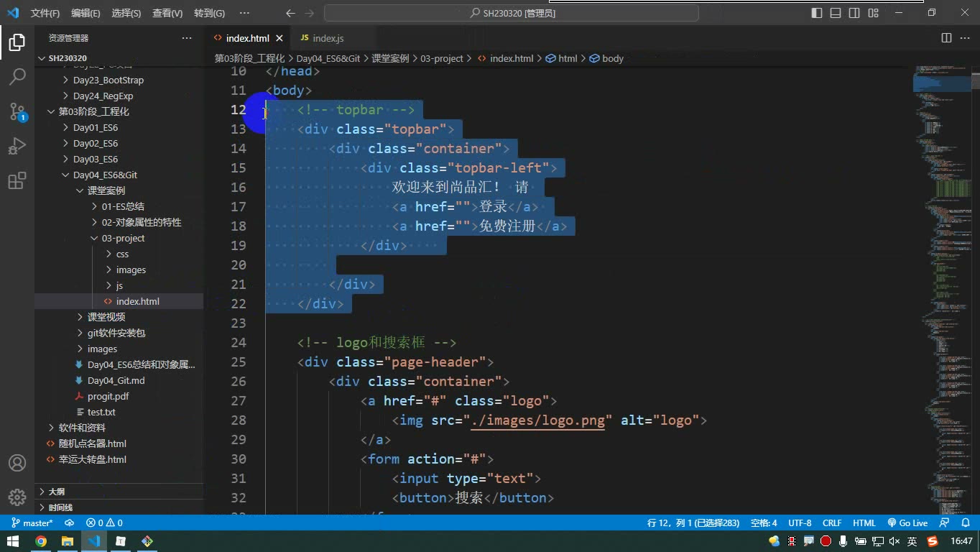980x552 pixels.
Task: Change the CRLF line ending
Action: [x=832, y=523]
